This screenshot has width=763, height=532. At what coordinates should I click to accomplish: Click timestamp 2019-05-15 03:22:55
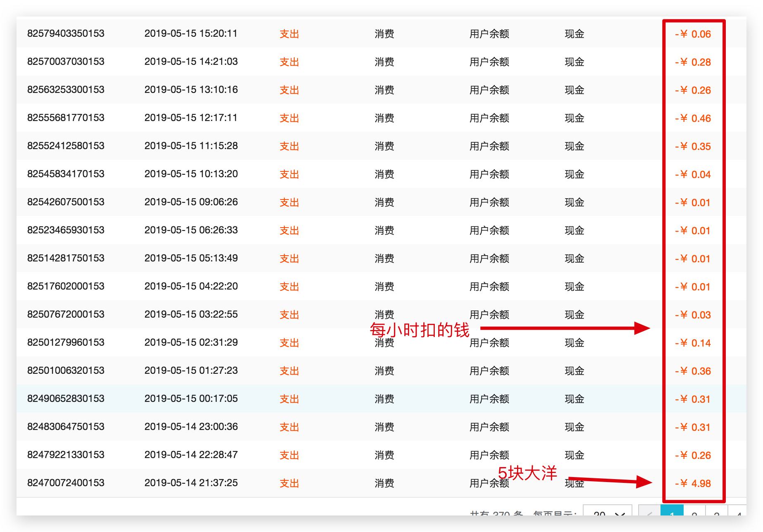(x=191, y=314)
